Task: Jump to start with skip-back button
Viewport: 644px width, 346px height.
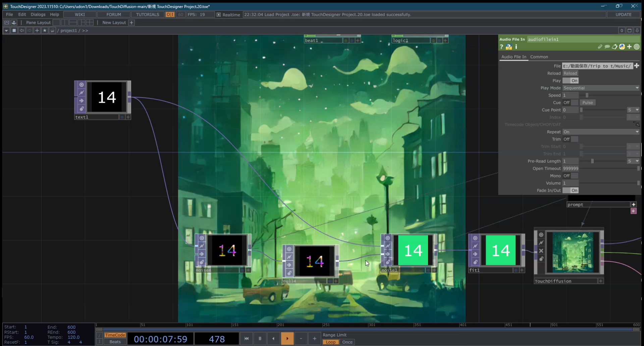Action: pos(246,338)
